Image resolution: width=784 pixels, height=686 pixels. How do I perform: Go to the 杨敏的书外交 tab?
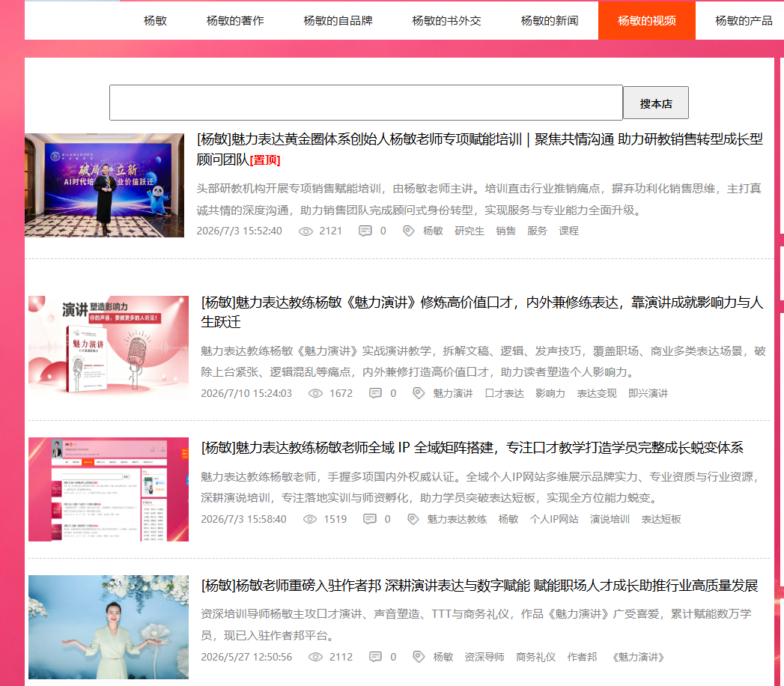tap(446, 20)
